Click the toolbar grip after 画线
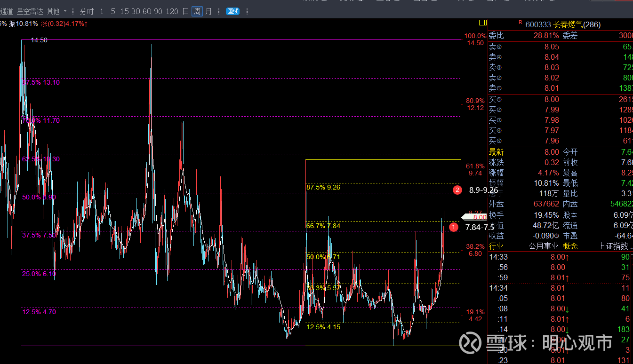This screenshot has height=364, width=633. 248,11
